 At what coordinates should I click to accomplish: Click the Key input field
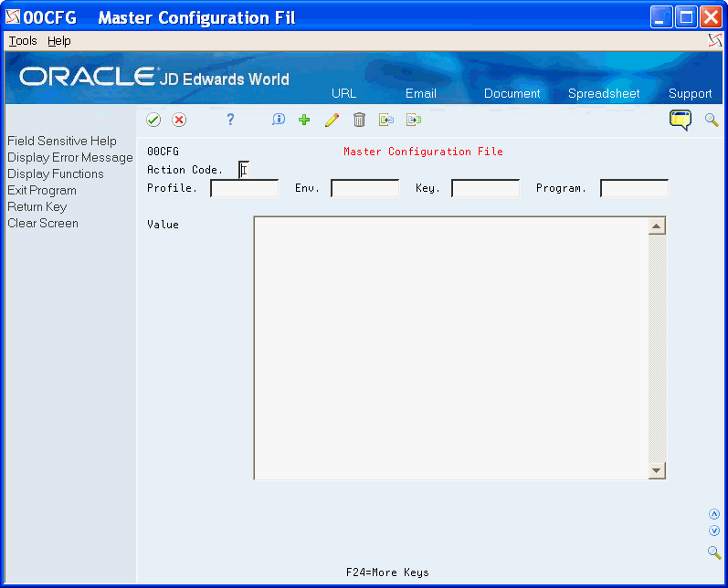coord(486,188)
